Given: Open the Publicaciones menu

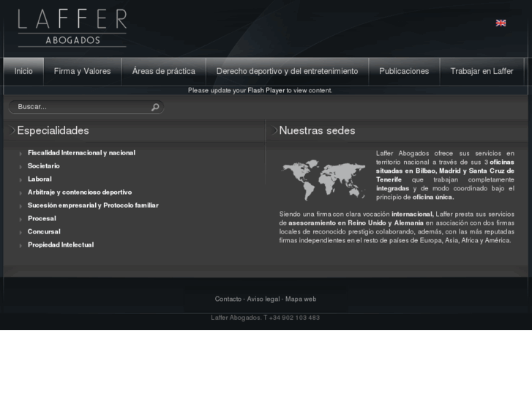Looking at the screenshot, I should 404,71.
